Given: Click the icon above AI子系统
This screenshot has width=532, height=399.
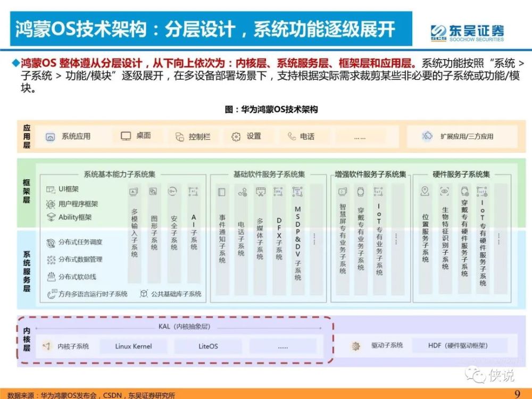Looking at the screenshot, I should (193, 192).
